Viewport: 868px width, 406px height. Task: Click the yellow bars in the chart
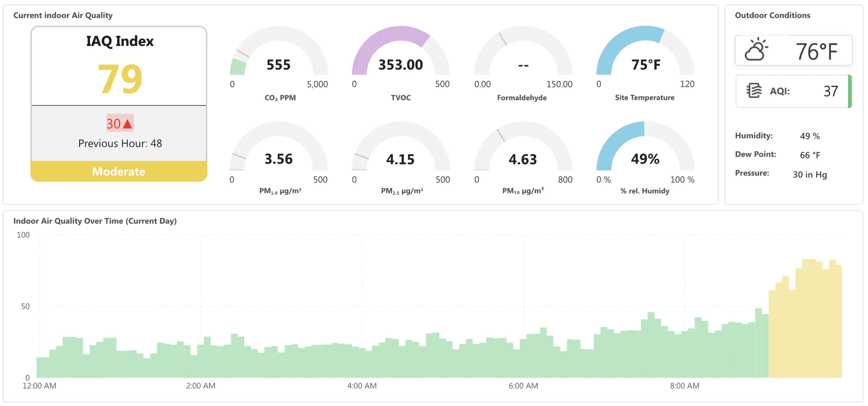(x=805, y=325)
